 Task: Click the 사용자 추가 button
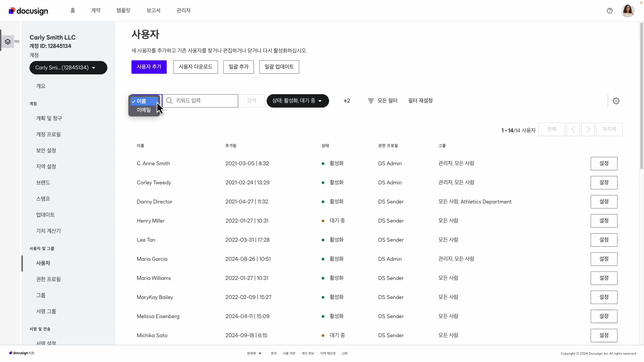coord(149,67)
